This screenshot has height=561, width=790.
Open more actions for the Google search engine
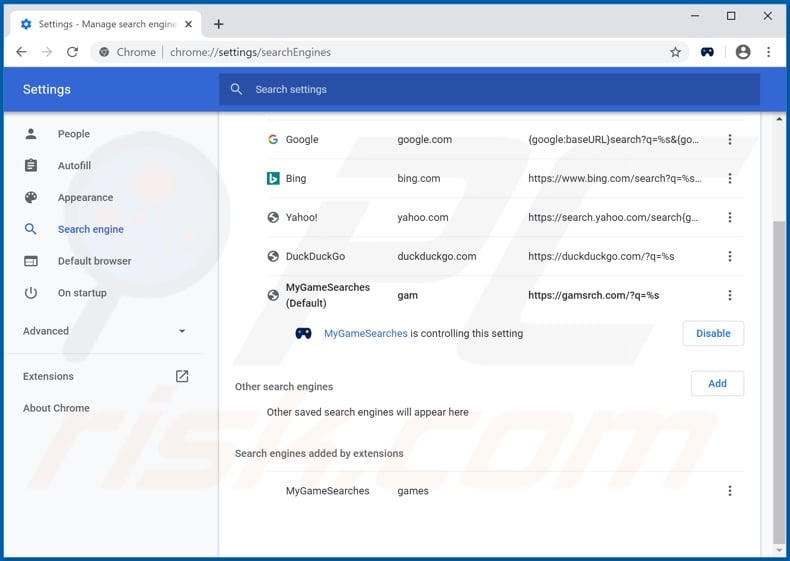pos(730,140)
